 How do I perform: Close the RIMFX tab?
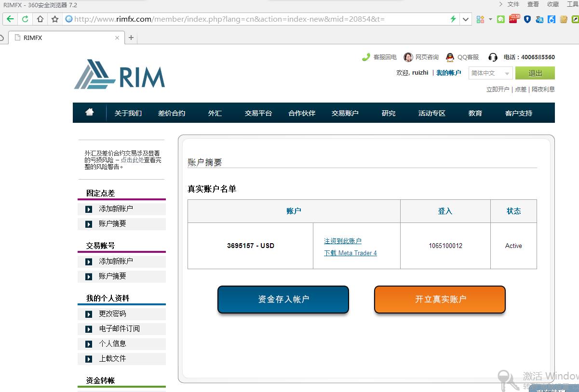point(117,38)
